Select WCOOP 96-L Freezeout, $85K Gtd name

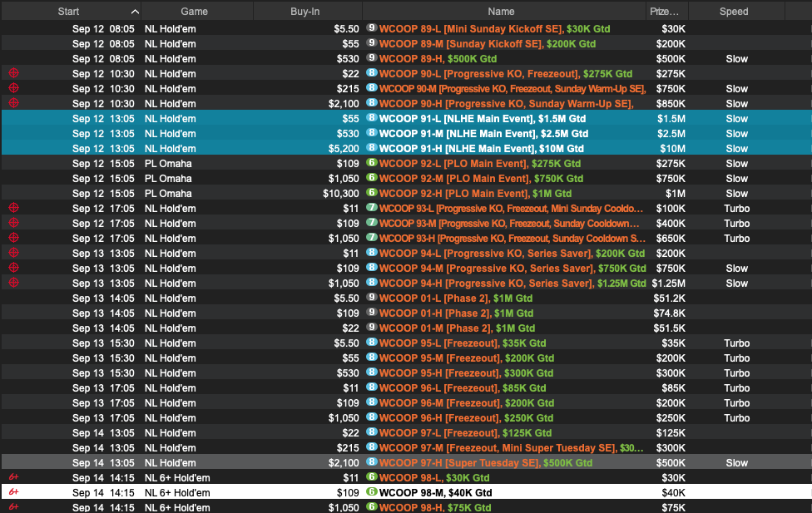point(463,388)
